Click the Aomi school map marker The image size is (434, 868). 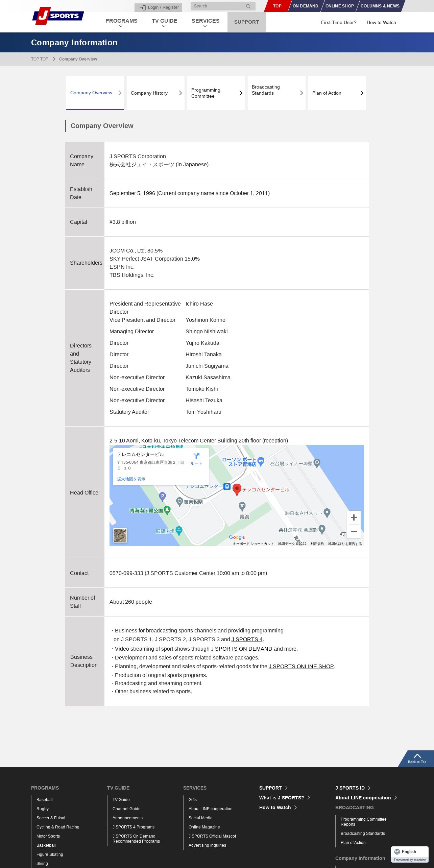[242, 506]
